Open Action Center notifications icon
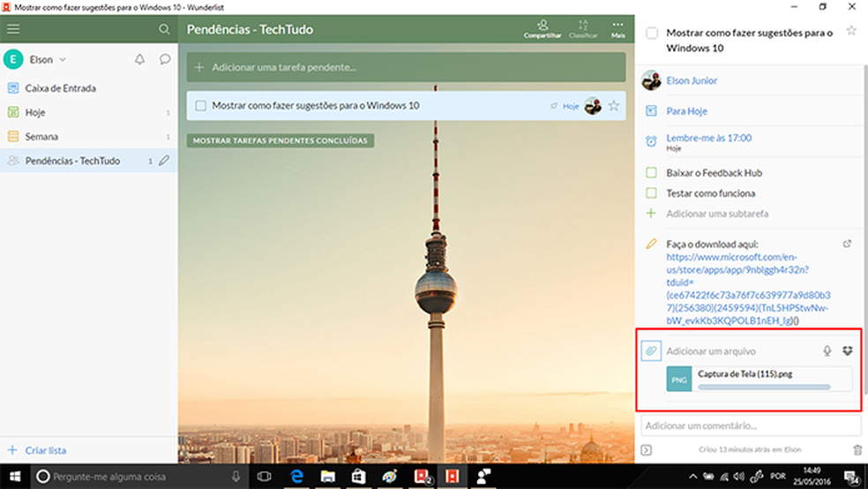Screen dimensions: 868x489 coord(851,477)
